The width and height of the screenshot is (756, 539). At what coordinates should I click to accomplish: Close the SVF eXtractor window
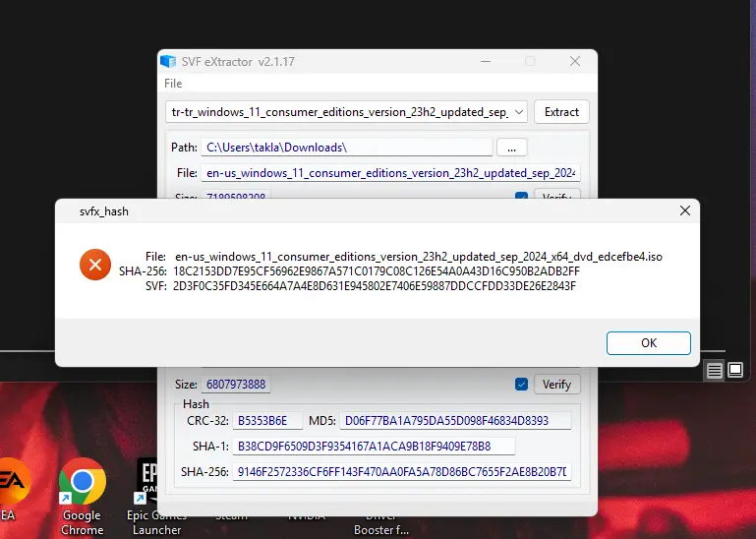coord(575,61)
